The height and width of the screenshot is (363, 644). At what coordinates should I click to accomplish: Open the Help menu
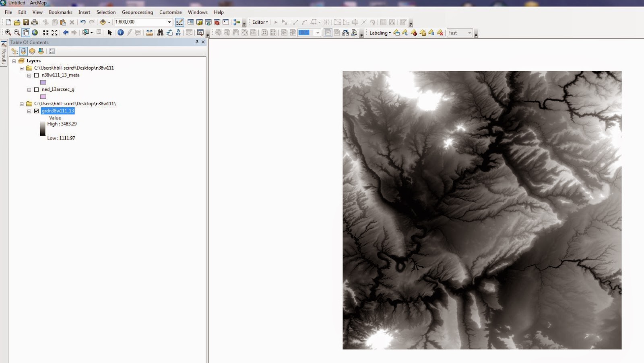pyautogui.click(x=219, y=12)
